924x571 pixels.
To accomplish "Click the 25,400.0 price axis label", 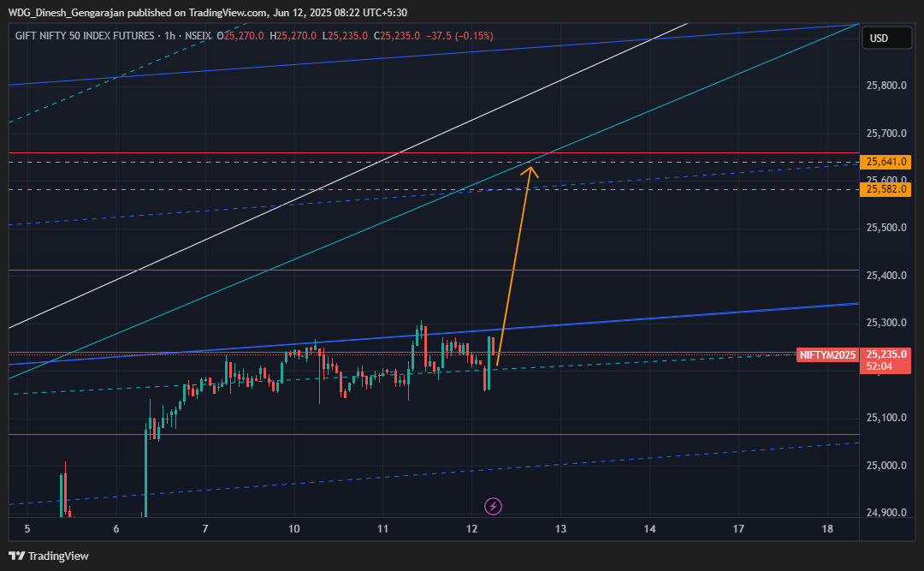I will click(886, 276).
